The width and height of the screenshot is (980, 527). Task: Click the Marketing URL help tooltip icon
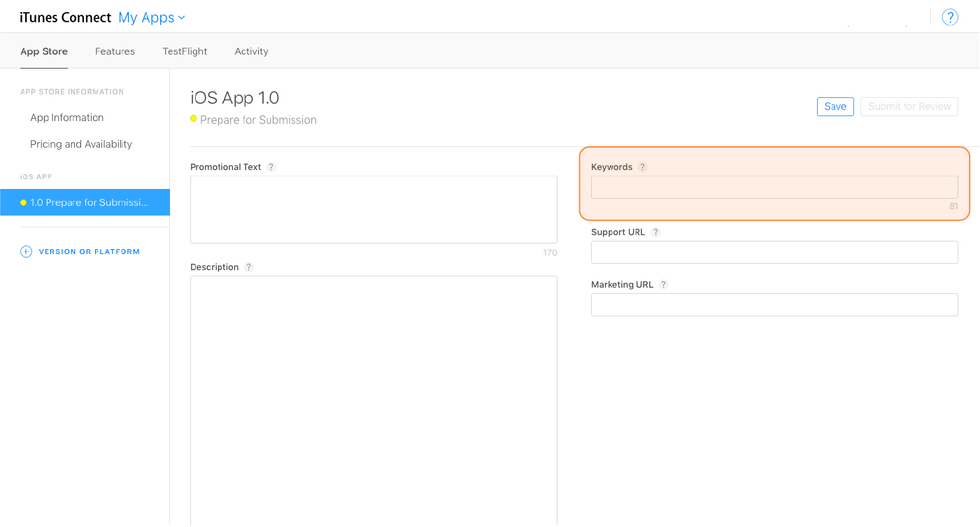click(664, 285)
